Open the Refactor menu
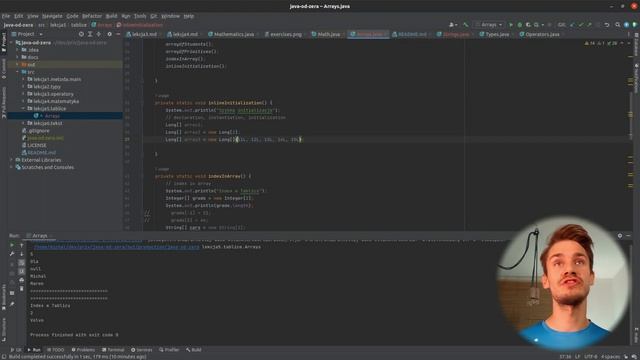The width and height of the screenshot is (640, 360). [92, 16]
